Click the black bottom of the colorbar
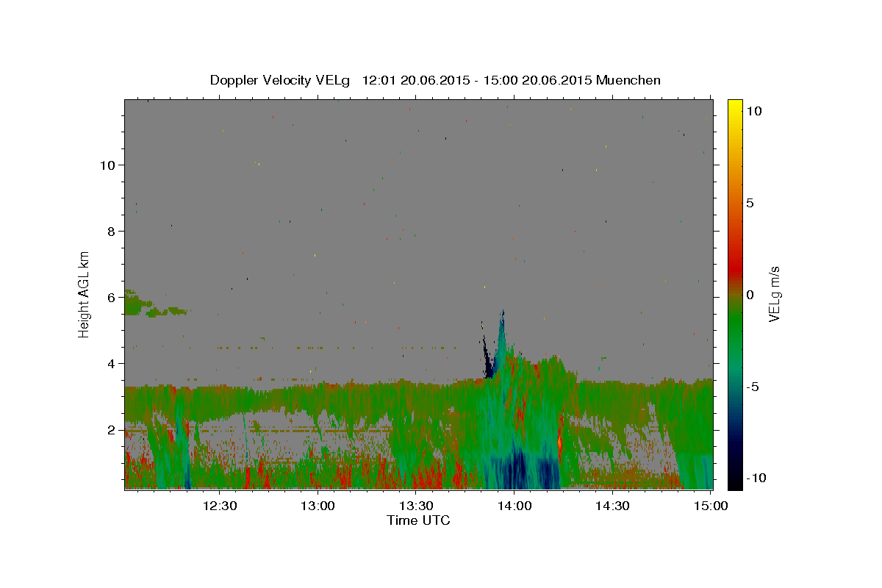882x588 pixels. pos(734,479)
